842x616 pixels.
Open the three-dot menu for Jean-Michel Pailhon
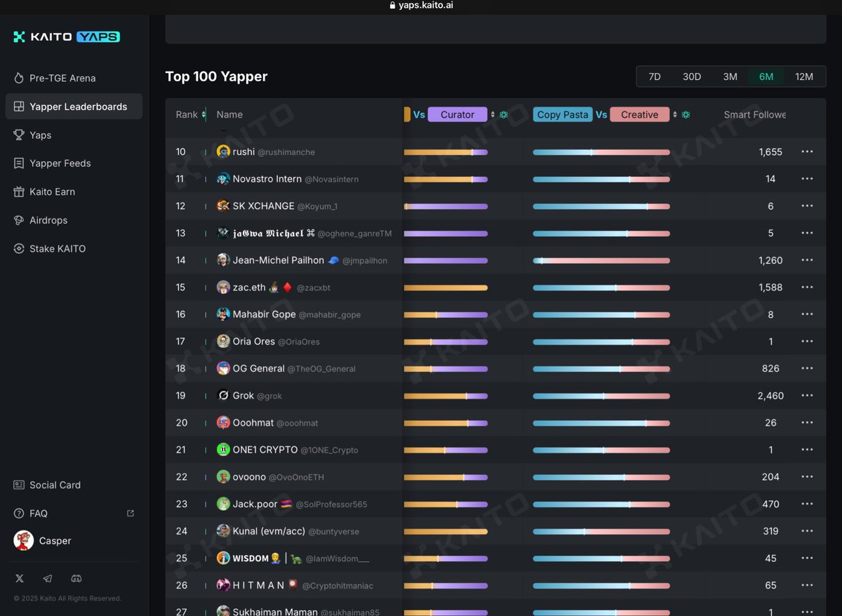pos(807,260)
